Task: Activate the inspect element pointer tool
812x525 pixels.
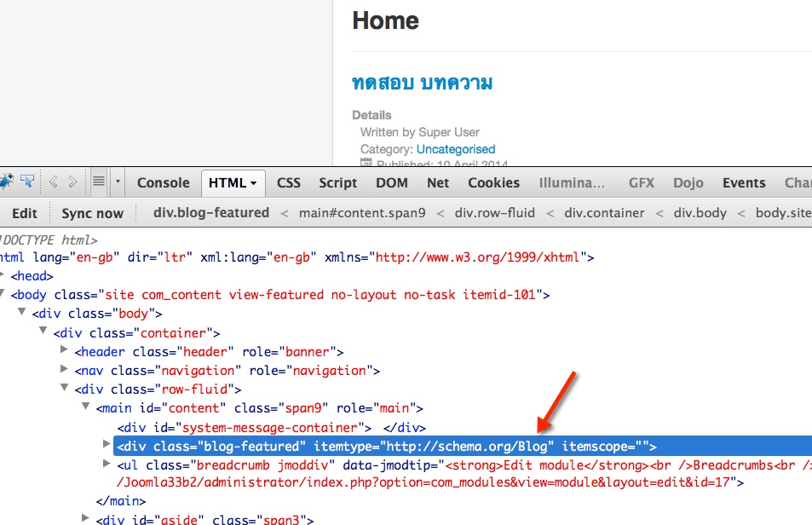Action: point(27,182)
